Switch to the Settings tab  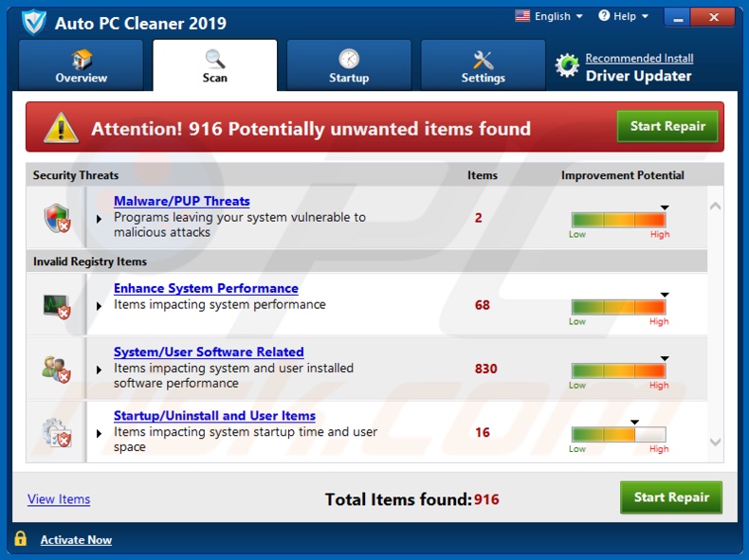coord(483,65)
